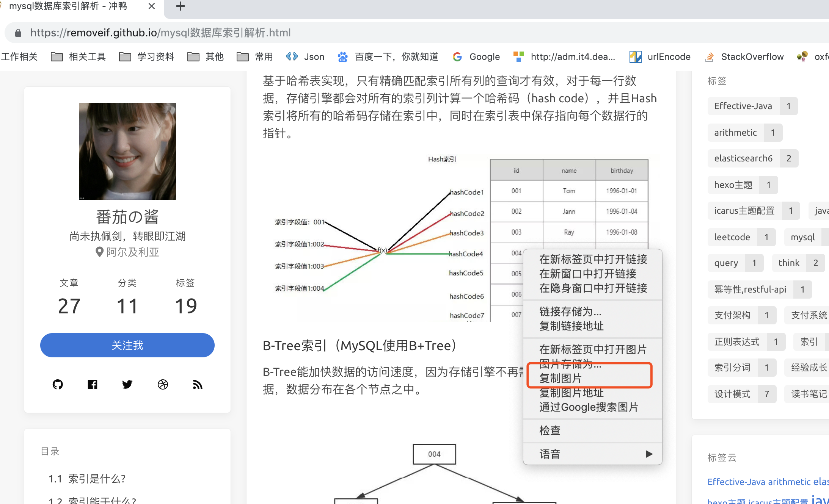Click the 关注我 follow button
Viewport: 829px width, 504px height.
tap(127, 345)
